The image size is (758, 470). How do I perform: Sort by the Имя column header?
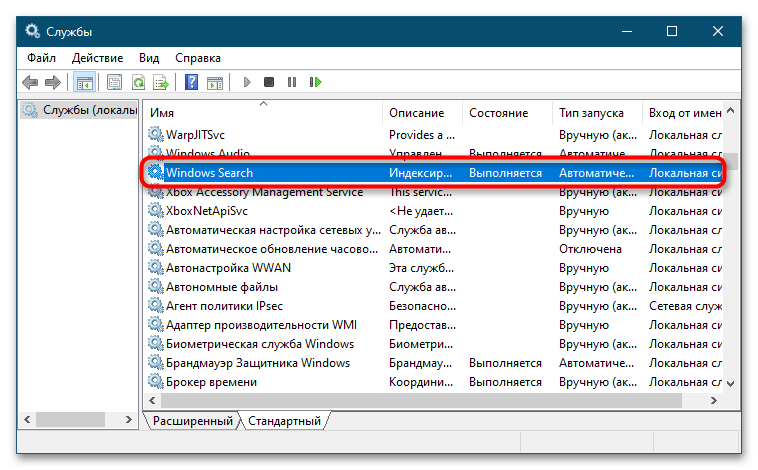point(263,113)
